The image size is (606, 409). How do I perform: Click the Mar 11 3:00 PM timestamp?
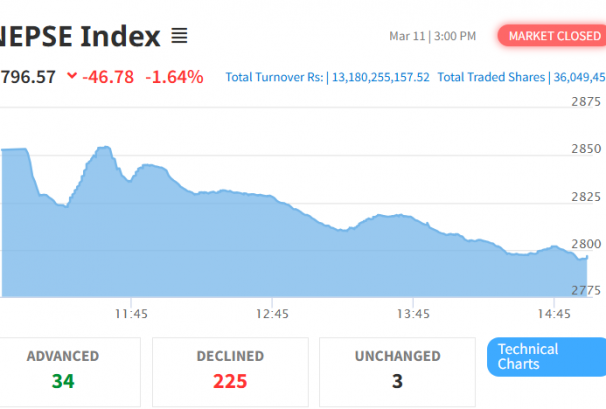(x=432, y=36)
